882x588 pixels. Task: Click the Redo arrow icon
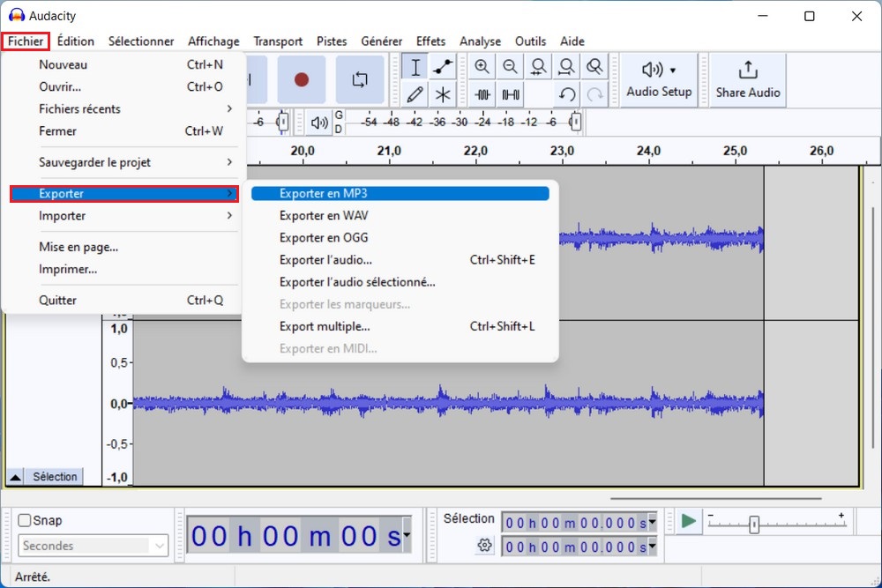tap(594, 93)
